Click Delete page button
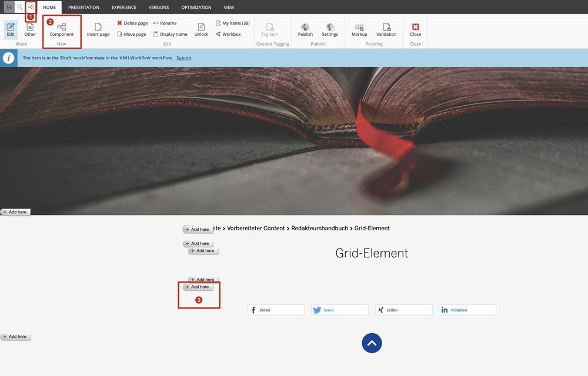 click(x=132, y=23)
